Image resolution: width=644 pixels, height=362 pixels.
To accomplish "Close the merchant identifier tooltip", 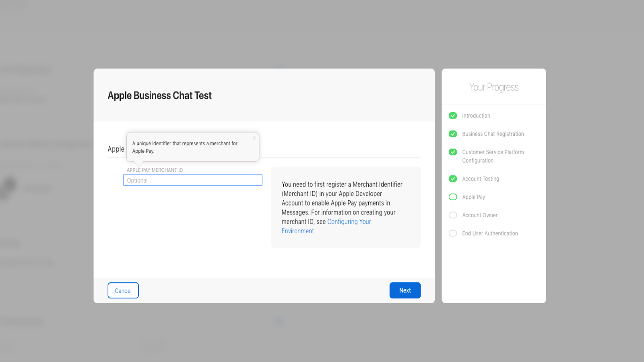I will point(254,138).
